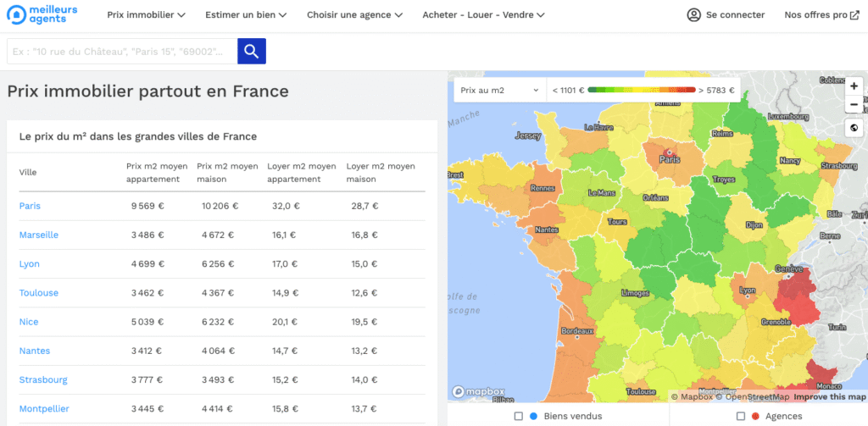Screen dimensions: 868x426
Task: Click the user account icon
Action: point(694,15)
